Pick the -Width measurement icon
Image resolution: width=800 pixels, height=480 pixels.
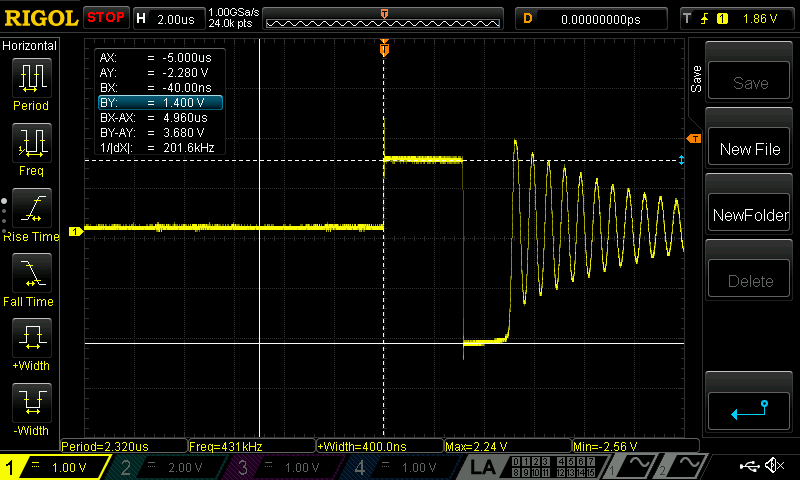[x=31, y=409]
